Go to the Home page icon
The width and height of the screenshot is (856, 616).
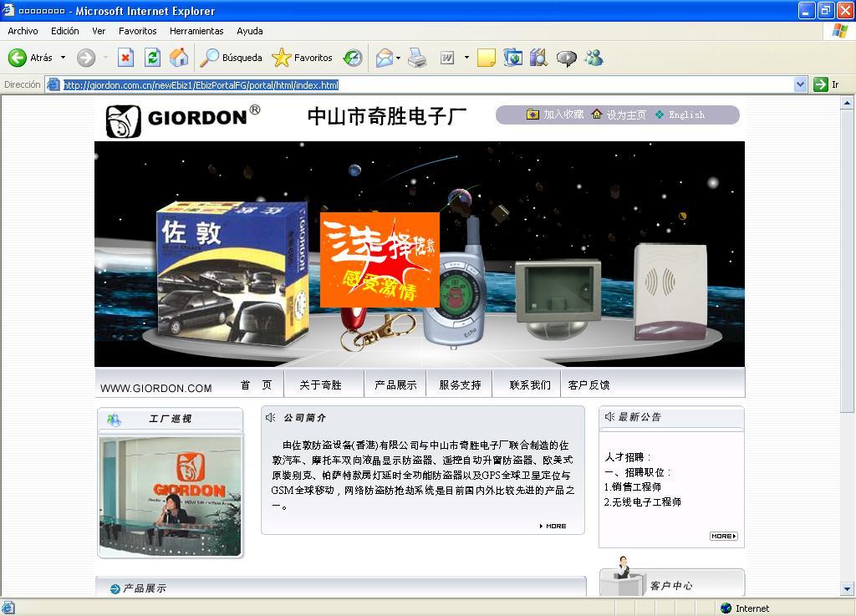coord(179,58)
